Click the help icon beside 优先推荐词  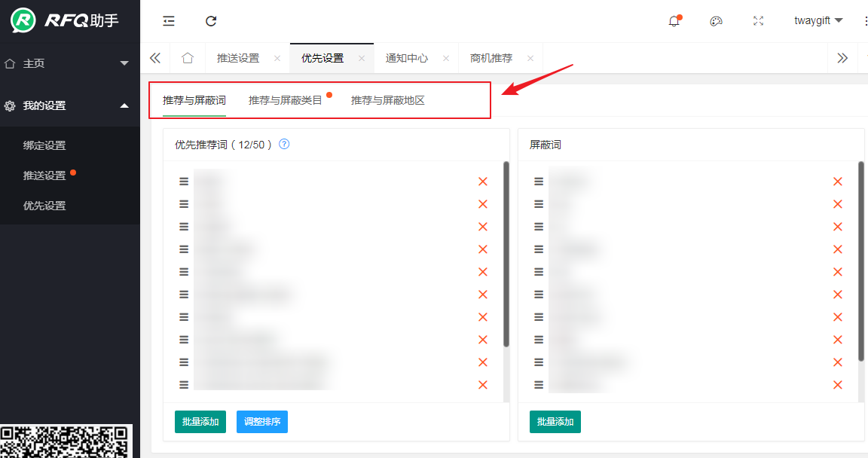pos(284,145)
